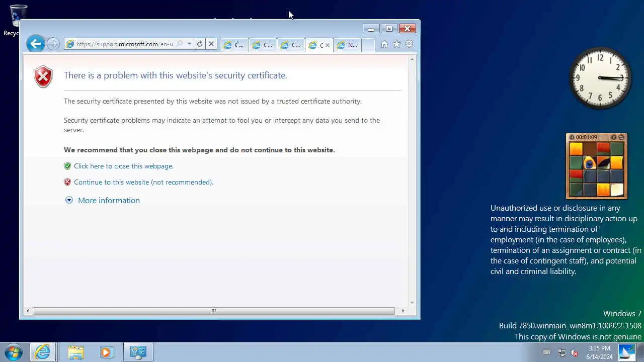Click the red shield certificate error icon
This screenshot has height=362, width=644.
pyautogui.click(x=43, y=76)
